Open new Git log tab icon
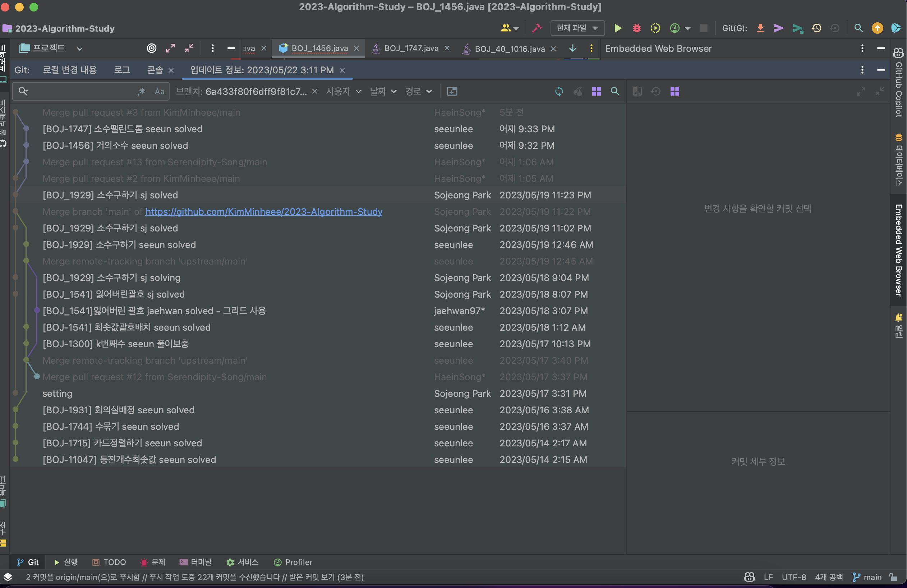 tap(452, 91)
